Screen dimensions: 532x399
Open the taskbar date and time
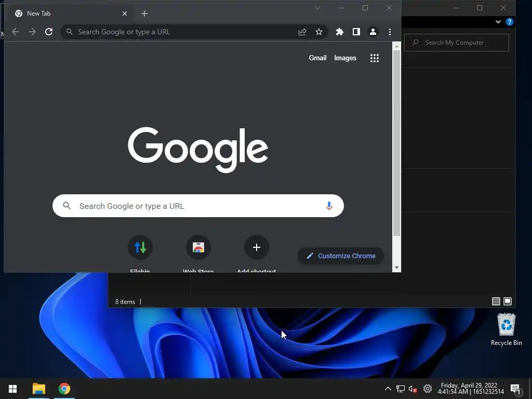[x=471, y=389]
